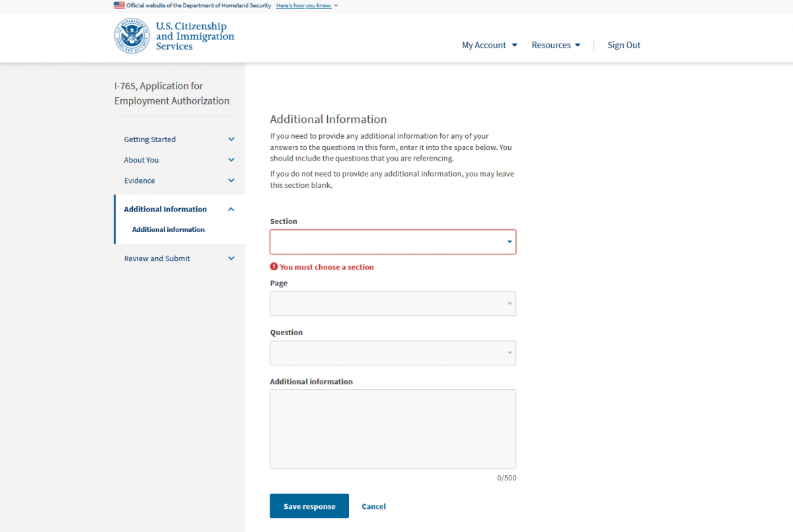793x532 pixels.
Task: Click the My Account caret icon
Action: [514, 45]
